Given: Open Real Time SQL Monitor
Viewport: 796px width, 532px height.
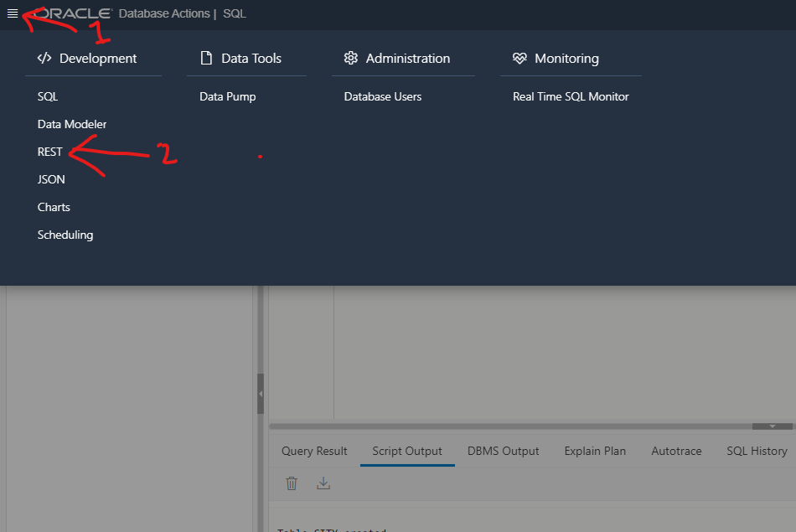Looking at the screenshot, I should point(571,96).
